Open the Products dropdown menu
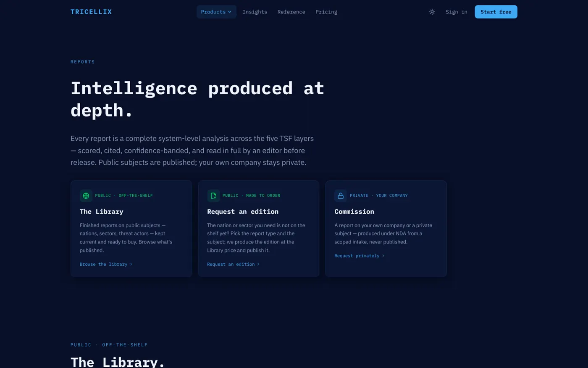This screenshot has width=588, height=368. tap(216, 12)
